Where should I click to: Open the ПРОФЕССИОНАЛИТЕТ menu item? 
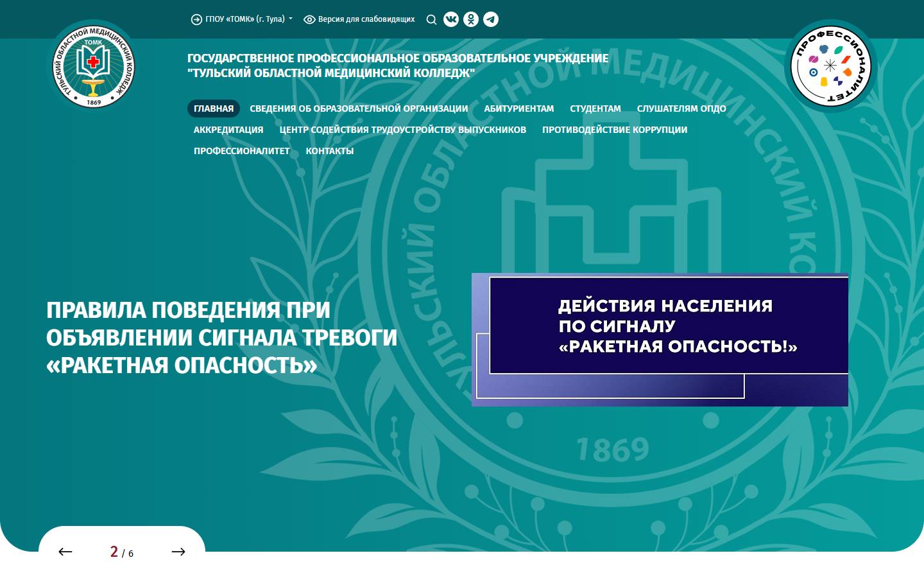[x=242, y=151]
